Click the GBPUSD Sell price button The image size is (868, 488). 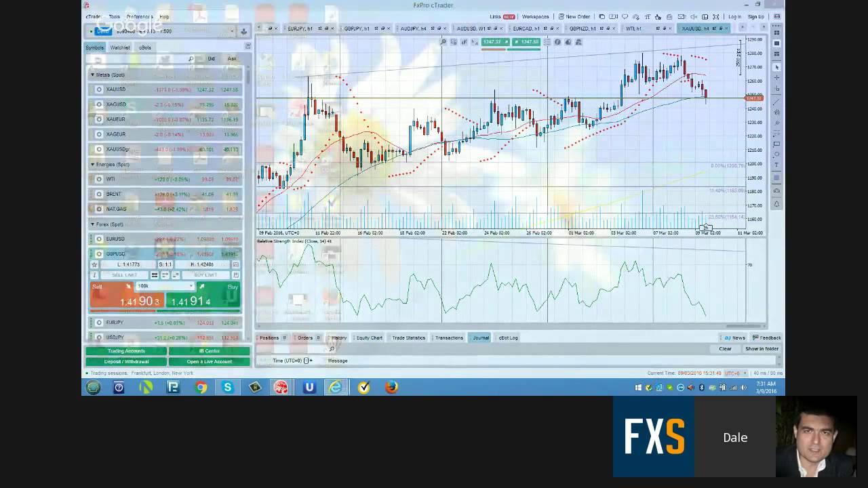pos(127,296)
